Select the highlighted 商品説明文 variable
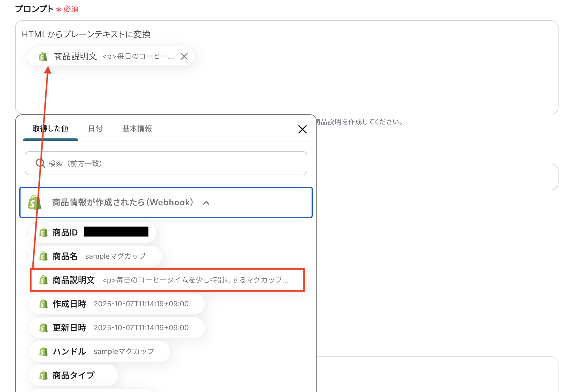The height and width of the screenshot is (392, 570). (166, 280)
